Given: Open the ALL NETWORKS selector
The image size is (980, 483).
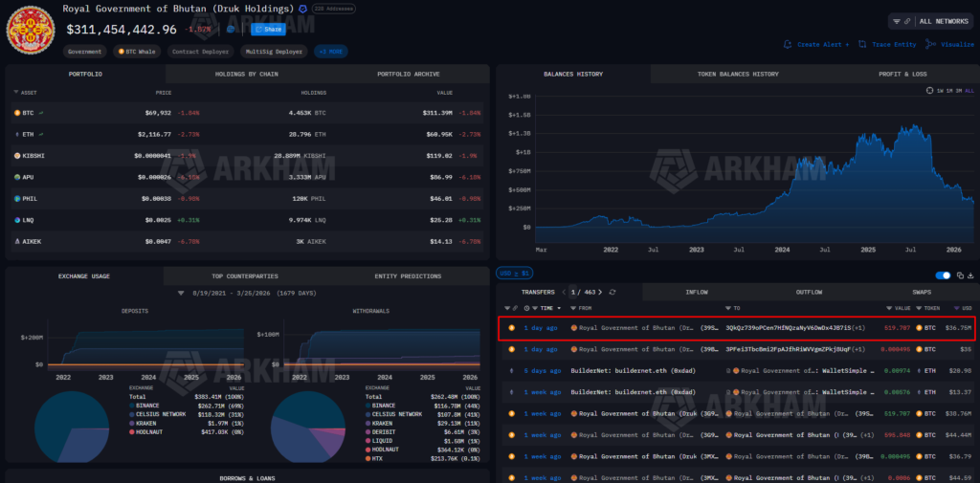Looking at the screenshot, I should pyautogui.click(x=944, y=21).
